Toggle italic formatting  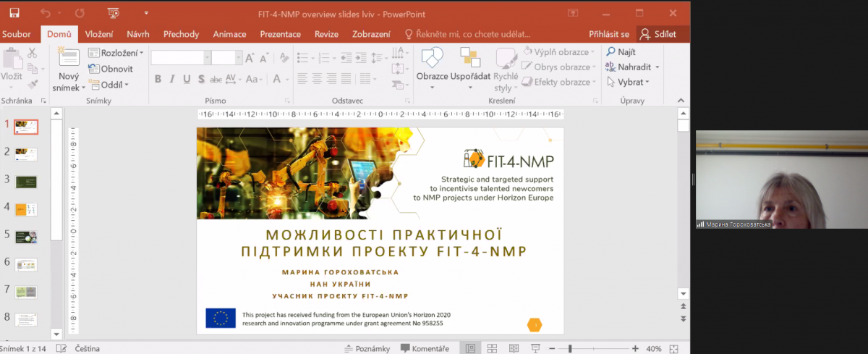(x=172, y=80)
